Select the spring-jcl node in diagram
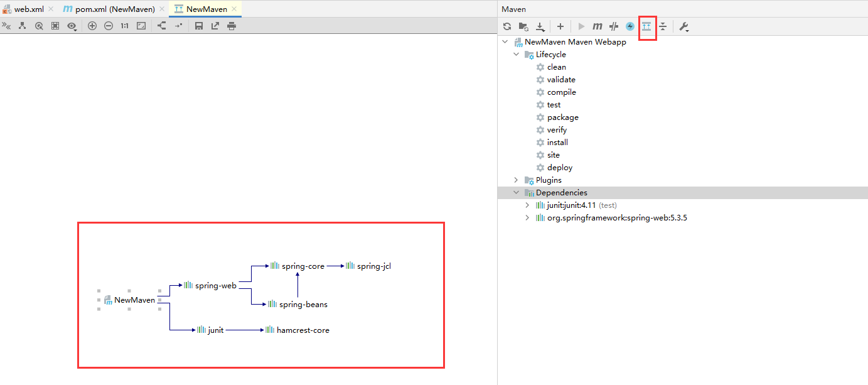868x385 pixels. pos(368,266)
